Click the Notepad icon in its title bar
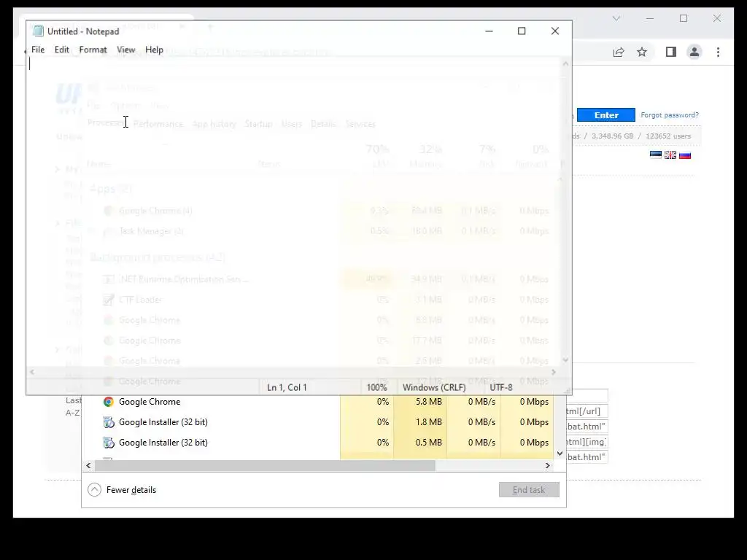Viewport: 747px width, 560px height. pyautogui.click(x=38, y=31)
